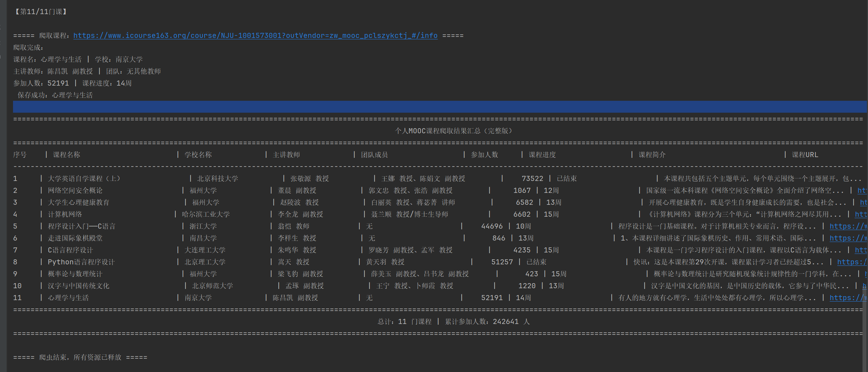
Task: Click the 课程简介 column header
Action: 652,155
